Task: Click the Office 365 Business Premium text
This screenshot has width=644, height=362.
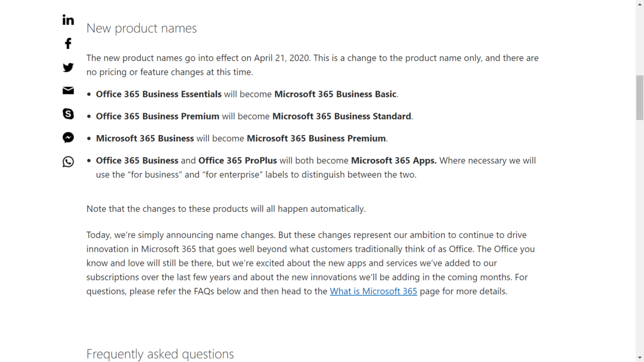Action: click(158, 116)
